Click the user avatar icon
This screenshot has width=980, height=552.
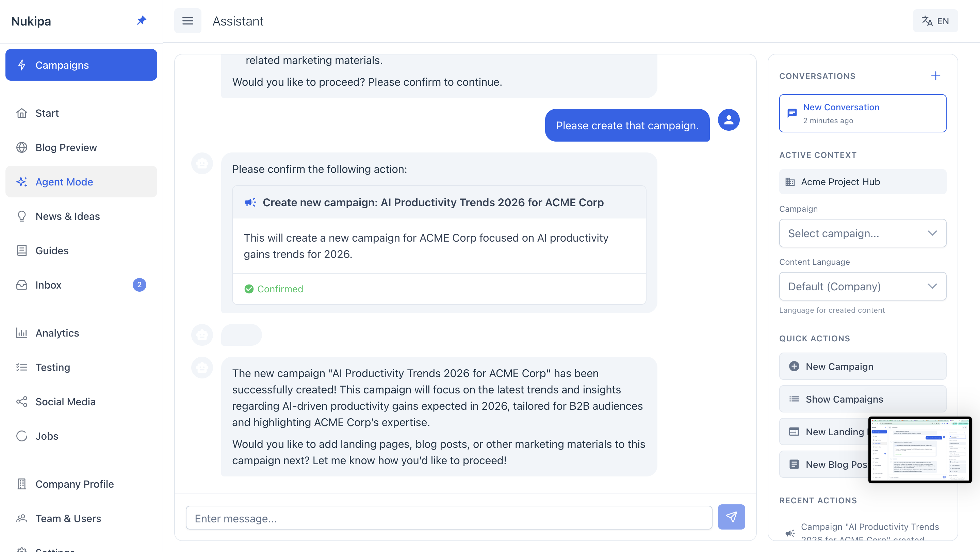tap(728, 120)
